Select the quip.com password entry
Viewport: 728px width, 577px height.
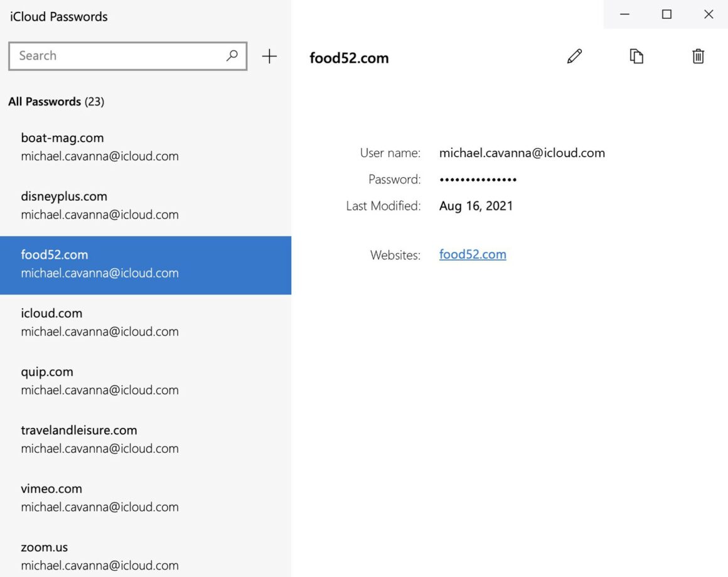pos(99,380)
